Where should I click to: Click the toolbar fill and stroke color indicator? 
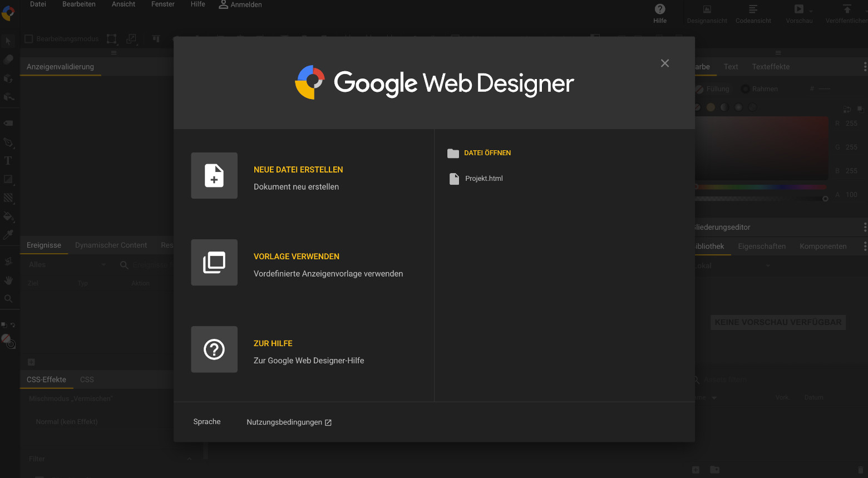coord(8,341)
